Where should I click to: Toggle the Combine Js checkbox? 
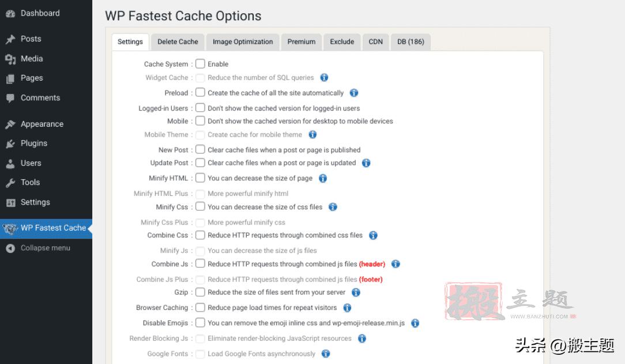[200, 264]
